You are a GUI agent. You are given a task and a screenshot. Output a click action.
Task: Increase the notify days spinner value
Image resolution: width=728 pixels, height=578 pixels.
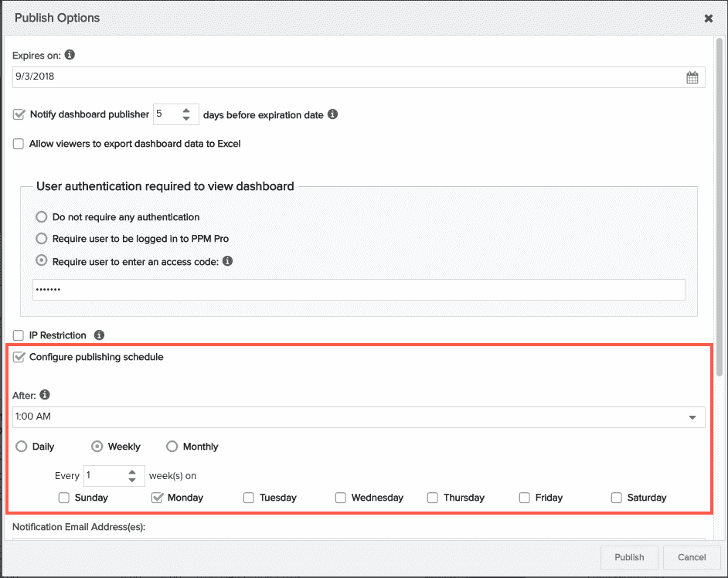pyautogui.click(x=186, y=110)
